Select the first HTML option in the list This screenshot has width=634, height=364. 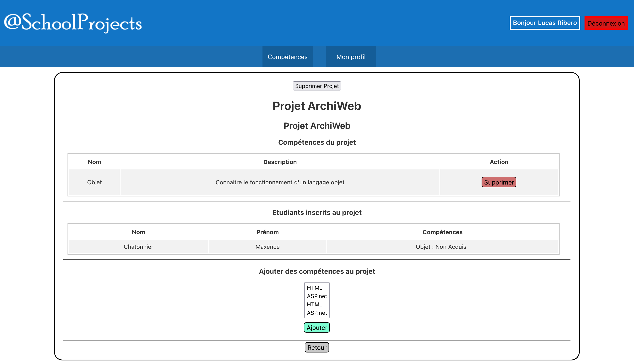[x=317, y=288]
